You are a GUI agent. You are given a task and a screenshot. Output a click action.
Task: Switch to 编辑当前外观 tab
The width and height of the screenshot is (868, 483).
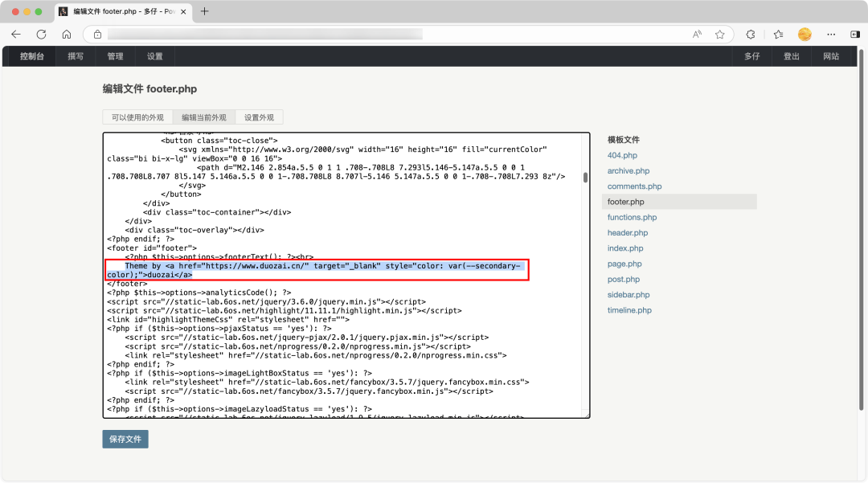[x=204, y=117]
